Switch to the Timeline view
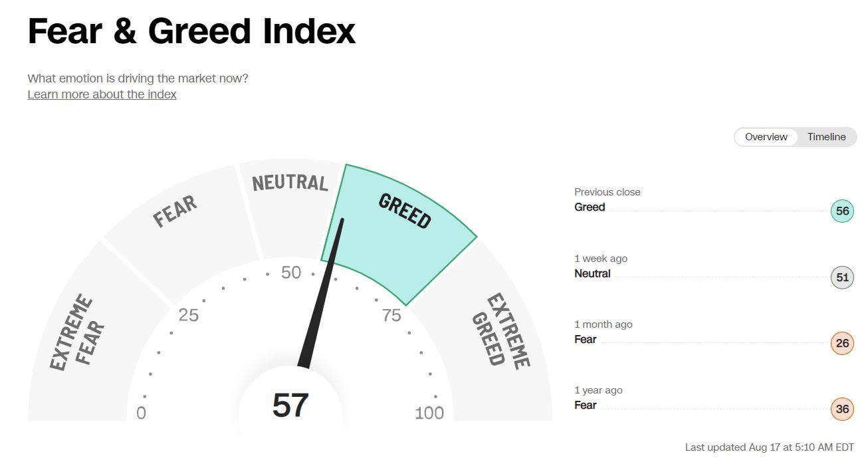Image resolution: width=868 pixels, height=460 pixels. coord(826,137)
